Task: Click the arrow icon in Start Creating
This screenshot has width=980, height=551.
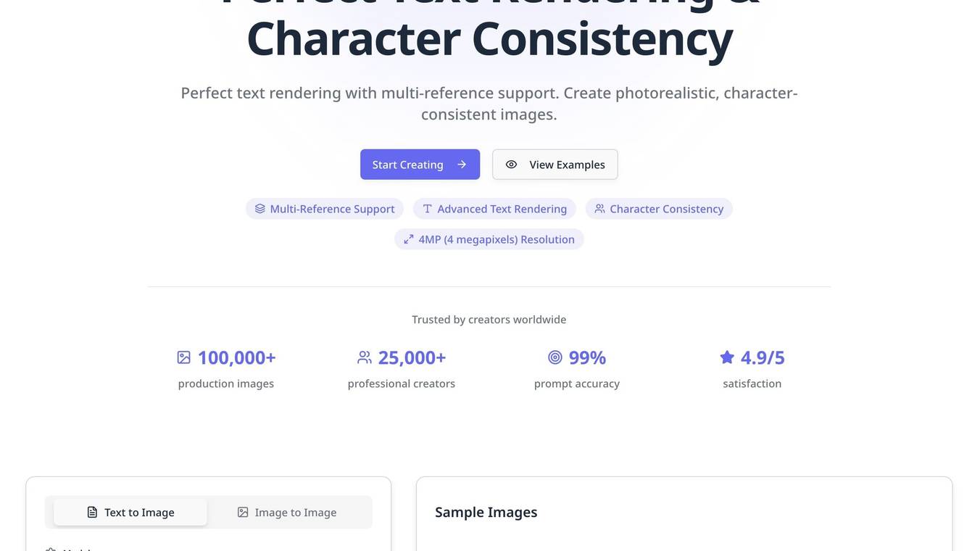Action: click(x=462, y=165)
